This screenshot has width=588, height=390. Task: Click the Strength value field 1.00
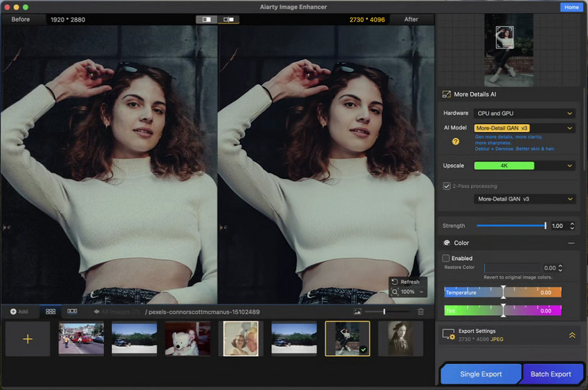coord(558,225)
